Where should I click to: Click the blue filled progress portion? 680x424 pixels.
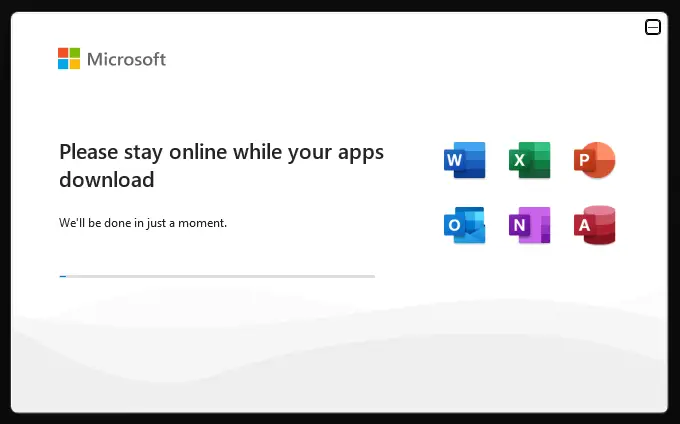click(63, 276)
